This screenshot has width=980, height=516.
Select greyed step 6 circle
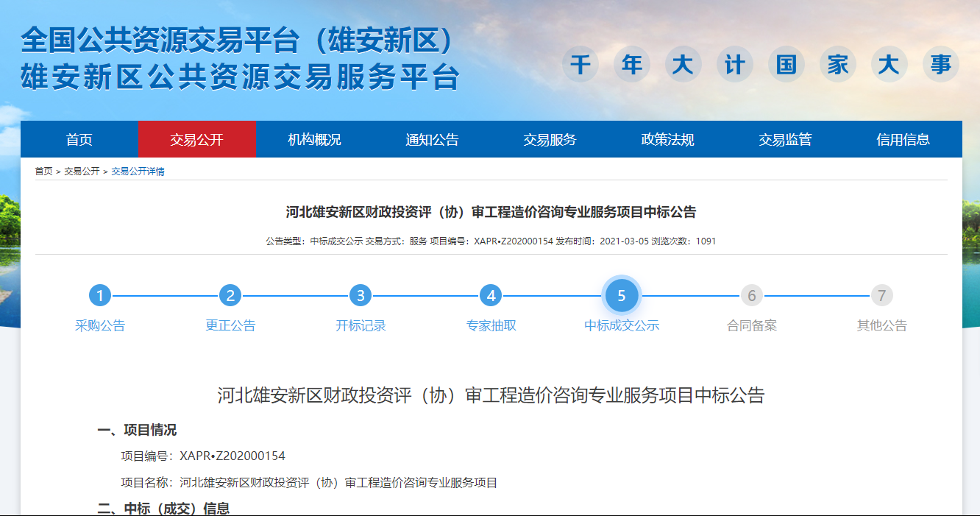[752, 296]
